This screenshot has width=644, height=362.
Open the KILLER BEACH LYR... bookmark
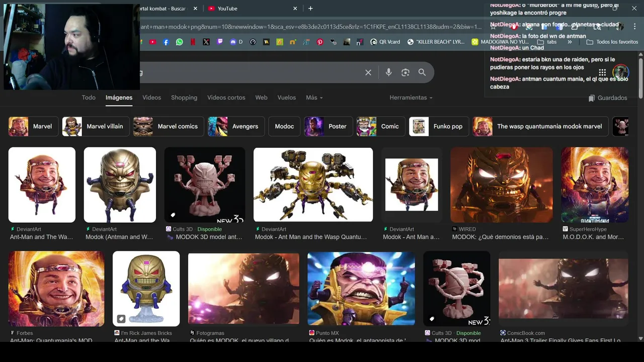436,42
